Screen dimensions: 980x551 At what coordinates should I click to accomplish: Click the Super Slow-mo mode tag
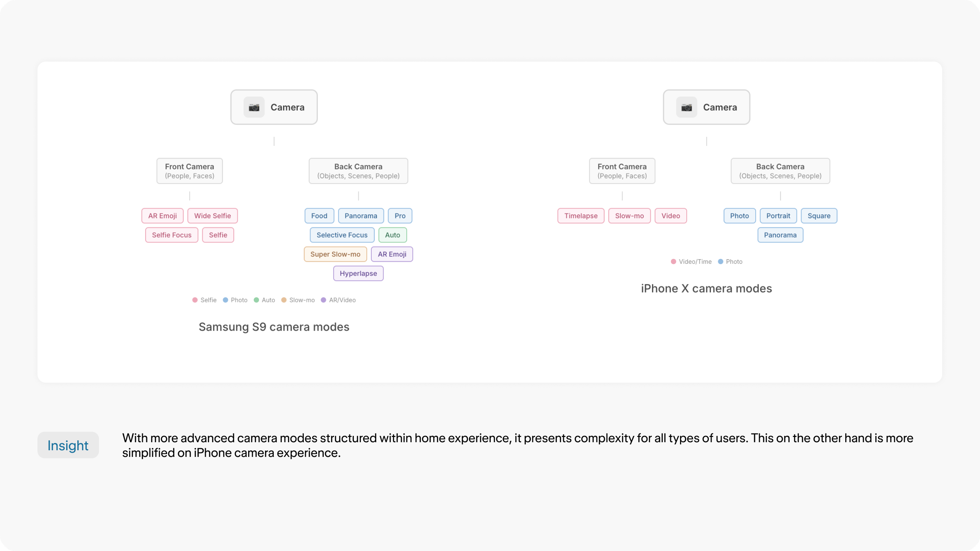point(335,254)
